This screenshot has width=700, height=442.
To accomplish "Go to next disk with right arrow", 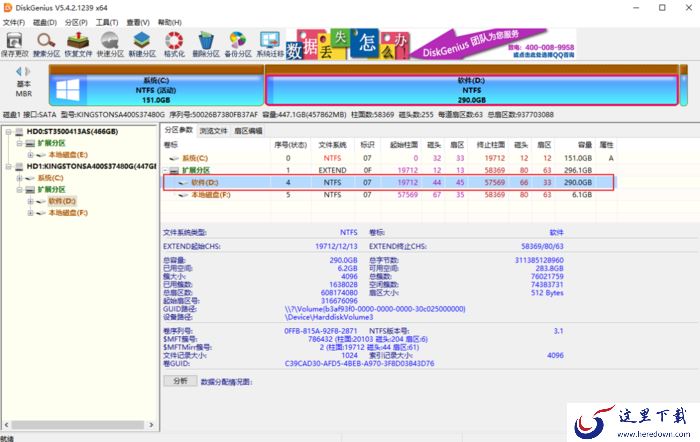I will pos(28,71).
